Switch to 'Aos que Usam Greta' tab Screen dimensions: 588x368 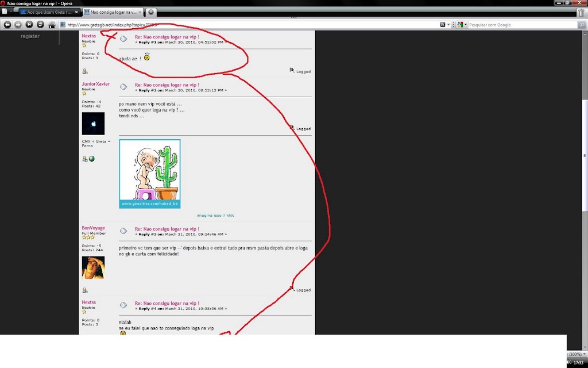pos(49,12)
